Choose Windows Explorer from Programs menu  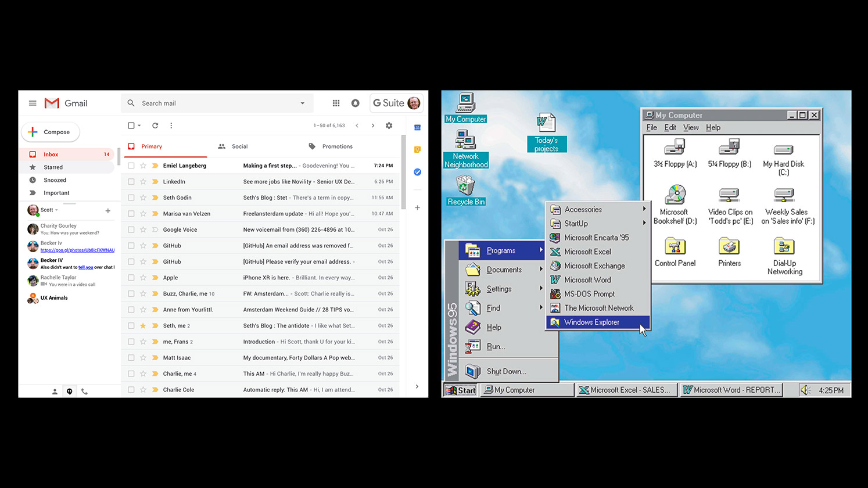[x=598, y=322]
